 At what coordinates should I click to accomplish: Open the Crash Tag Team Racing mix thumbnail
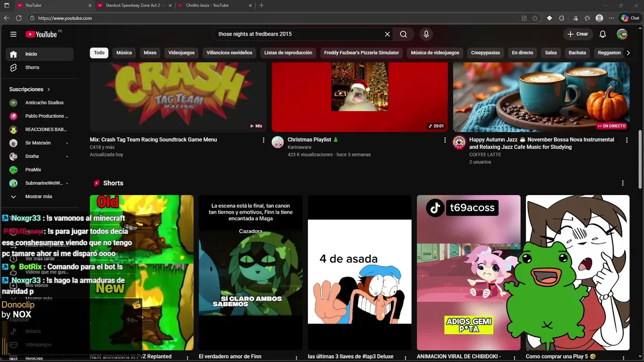coord(178,97)
